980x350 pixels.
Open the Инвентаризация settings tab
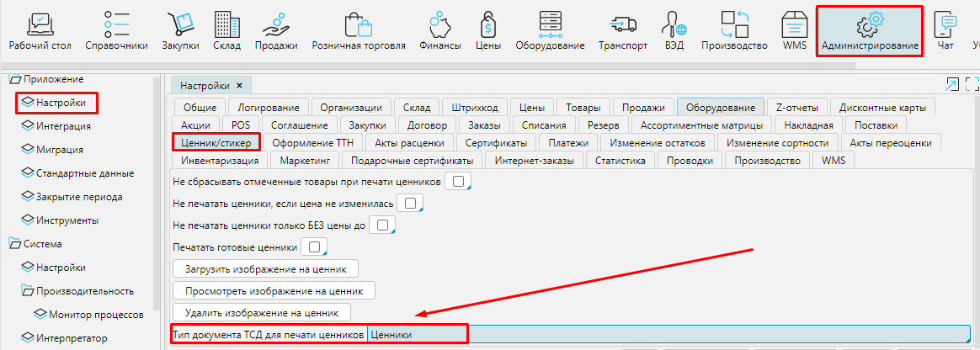click(219, 160)
